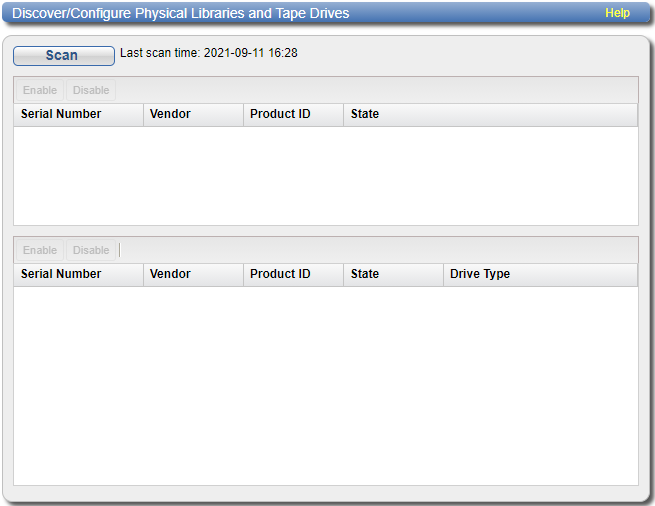Click the Discover/Configure Physical Libraries title bar
Screen dimensions: 655x506
(181, 13)
